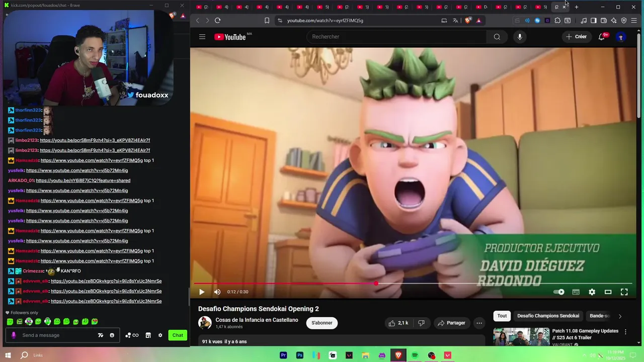The image size is (644, 362).
Task: Reload the page in the Brave toolbar
Action: (217, 21)
